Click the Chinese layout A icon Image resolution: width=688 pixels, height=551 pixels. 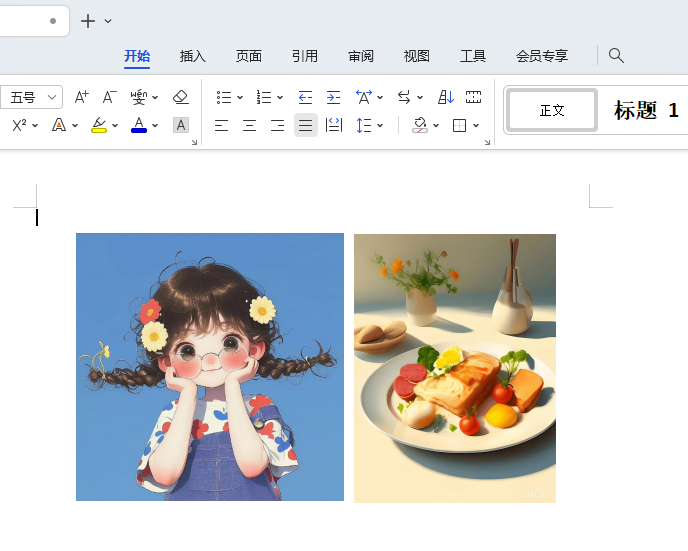364,97
